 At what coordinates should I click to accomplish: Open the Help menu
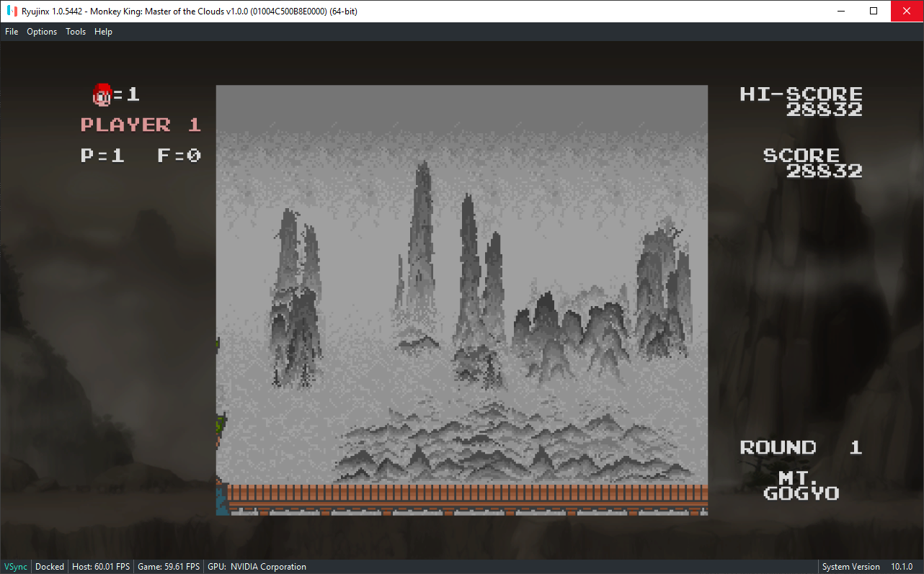(103, 31)
